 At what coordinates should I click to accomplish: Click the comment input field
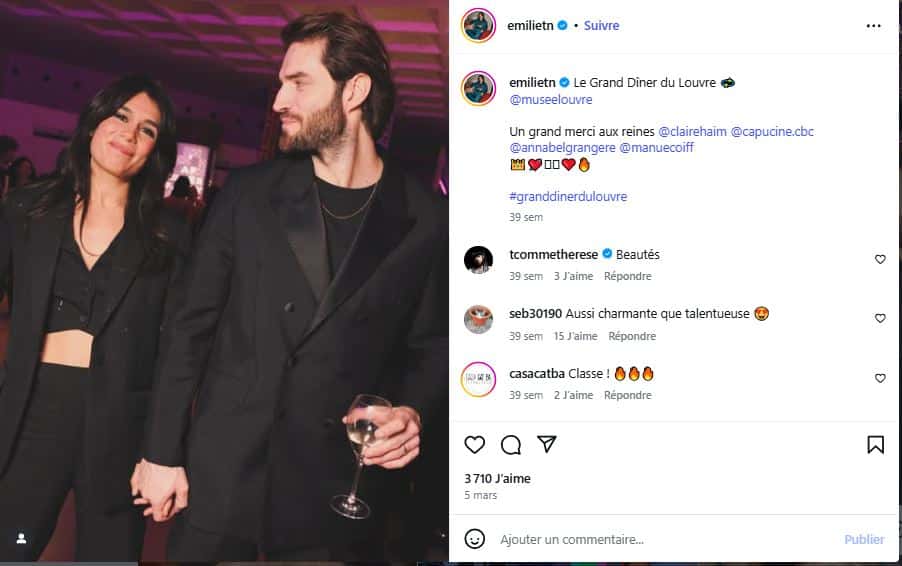tap(660, 539)
